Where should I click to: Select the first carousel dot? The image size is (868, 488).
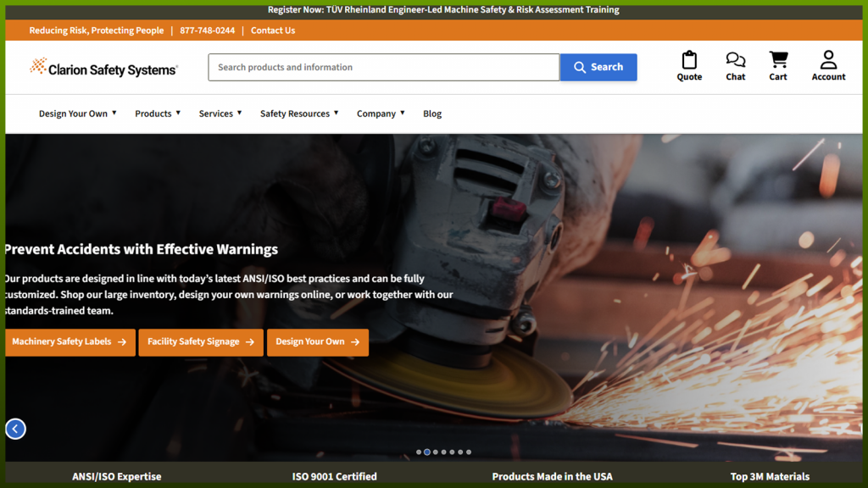coord(419,452)
